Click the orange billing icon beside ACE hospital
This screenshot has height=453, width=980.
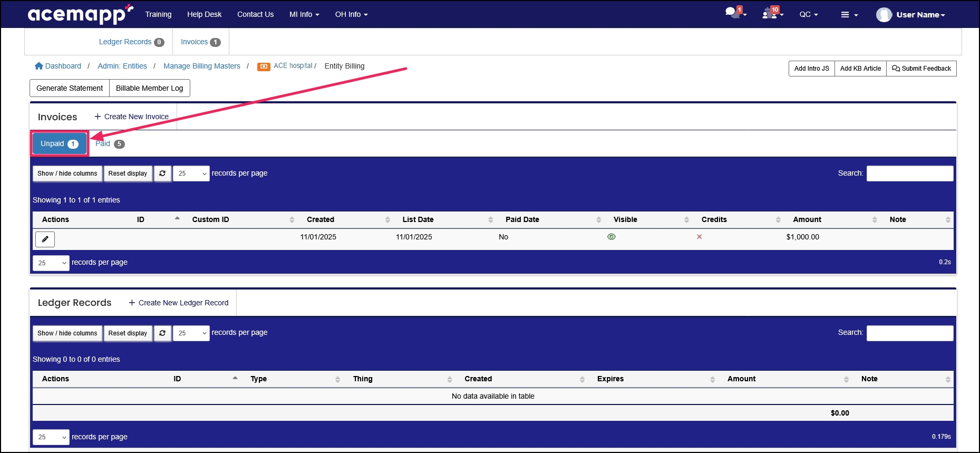264,66
